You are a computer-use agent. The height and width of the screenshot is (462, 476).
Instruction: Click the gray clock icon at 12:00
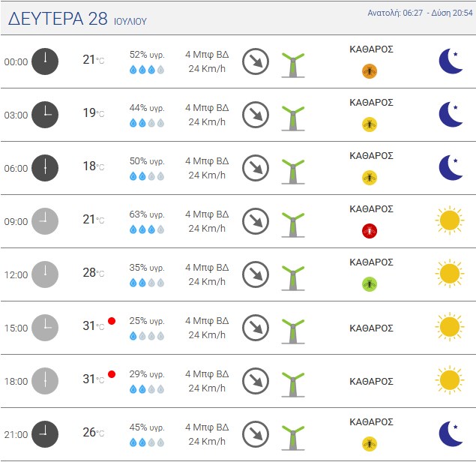pos(45,274)
